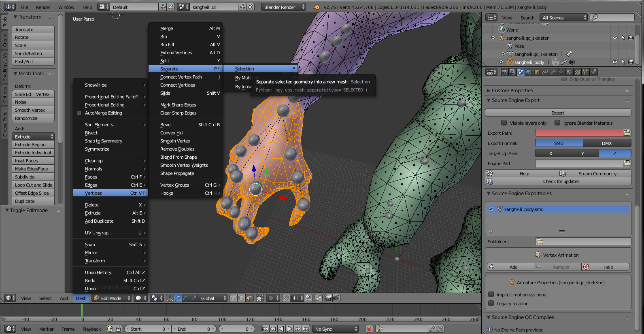Viewport: 644px width, 334px height.
Task: Open the Modifiers properties tab (wrench icon)
Action: (553, 72)
